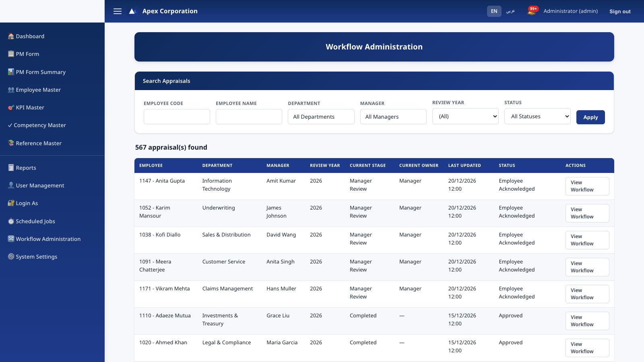
Task: Focus the Employee Code input field
Action: point(177,117)
